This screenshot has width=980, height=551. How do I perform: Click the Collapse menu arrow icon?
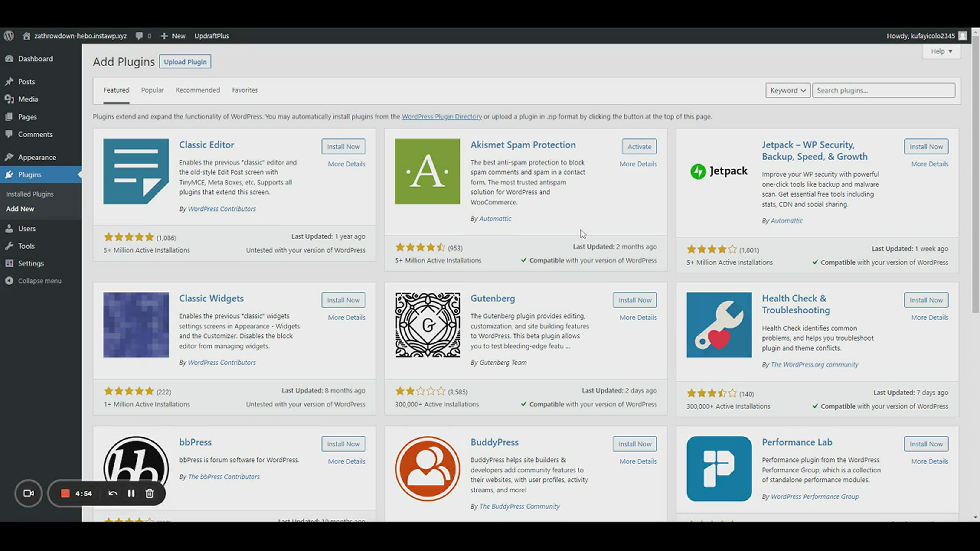point(9,281)
